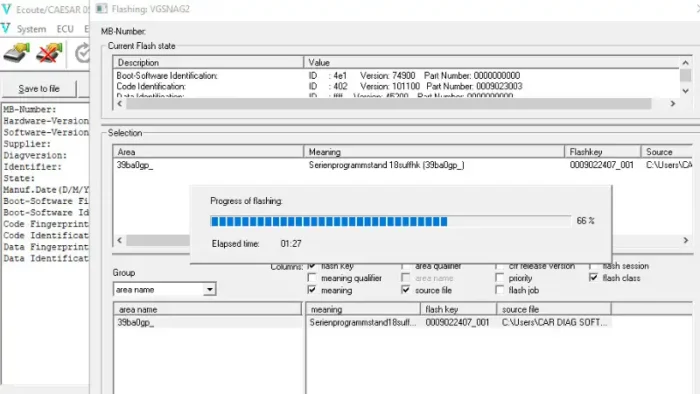
Task: Click the refresh toolbar icon
Action: tap(82, 54)
